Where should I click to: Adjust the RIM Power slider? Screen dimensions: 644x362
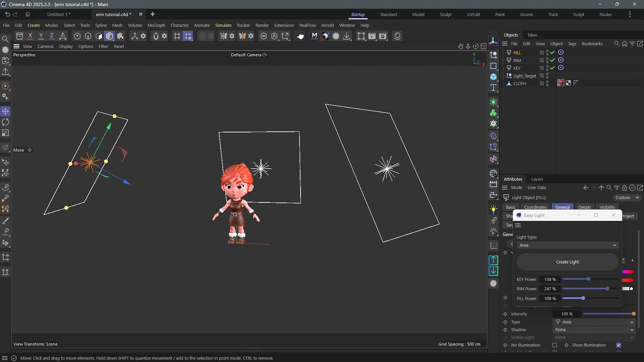[590, 289]
